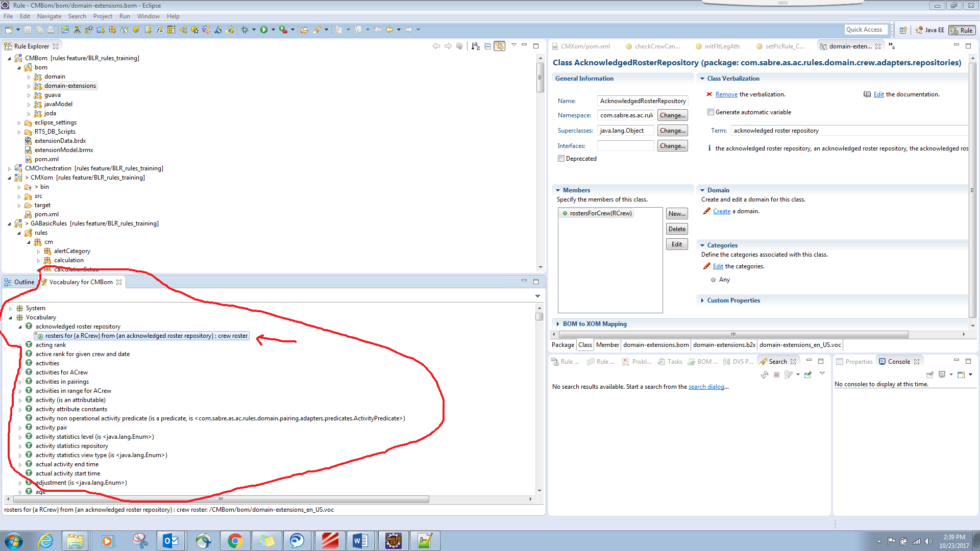Switch to the Member tab at bottom

[607, 345]
